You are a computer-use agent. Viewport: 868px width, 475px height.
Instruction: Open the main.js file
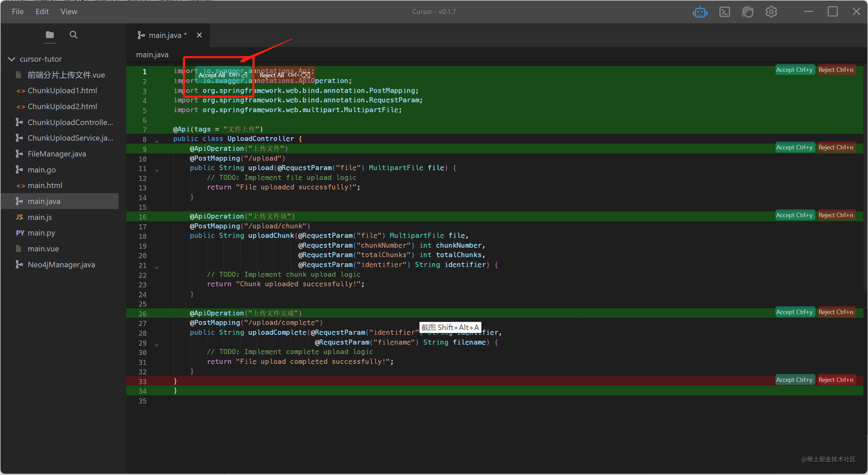tap(40, 217)
